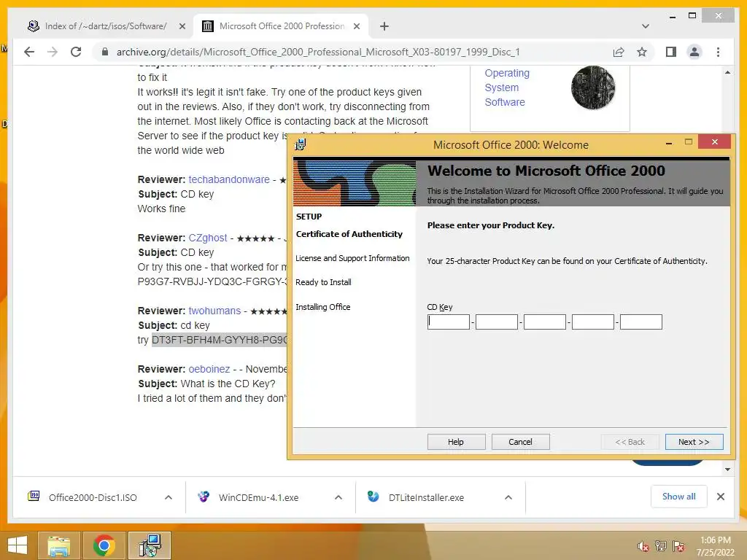Open reviewer oeboinez profile
Screen dimensions: 747x560
[x=209, y=369]
